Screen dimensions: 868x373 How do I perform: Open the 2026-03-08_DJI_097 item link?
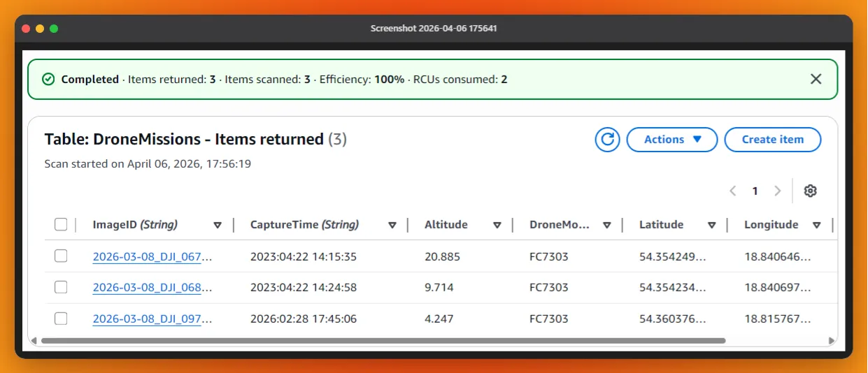click(x=152, y=319)
